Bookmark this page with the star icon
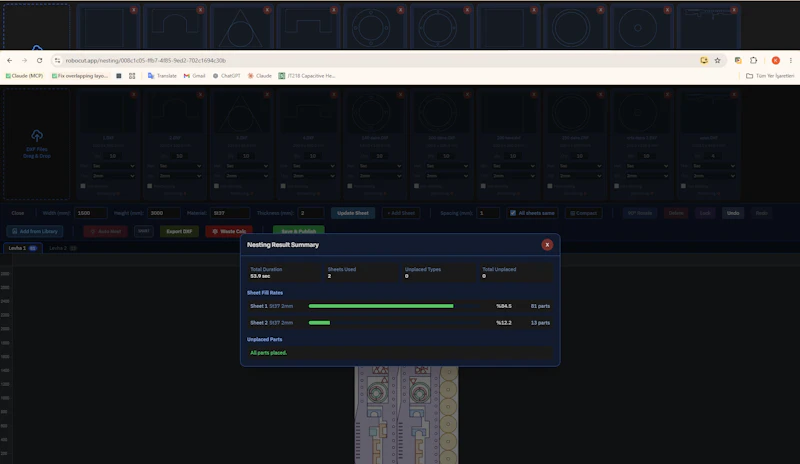This screenshot has height=464, width=800. tap(717, 60)
